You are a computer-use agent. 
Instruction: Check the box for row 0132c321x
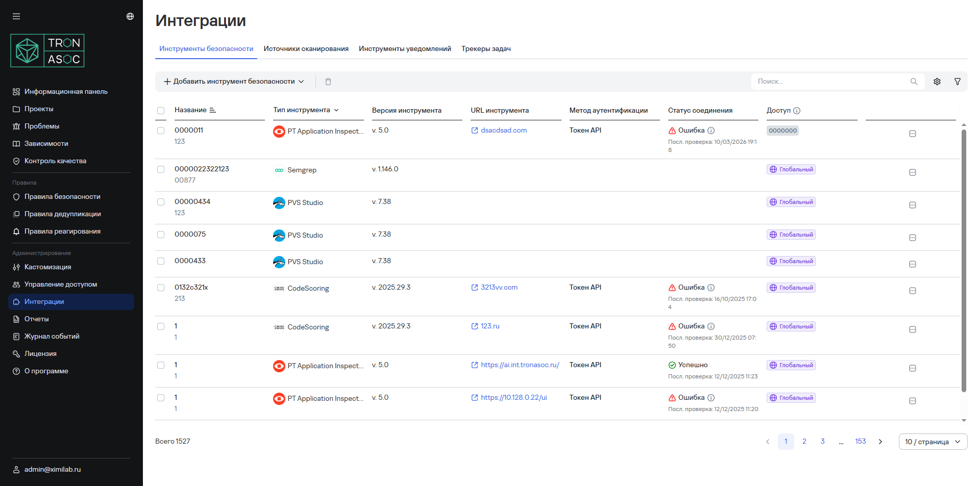pyautogui.click(x=161, y=288)
